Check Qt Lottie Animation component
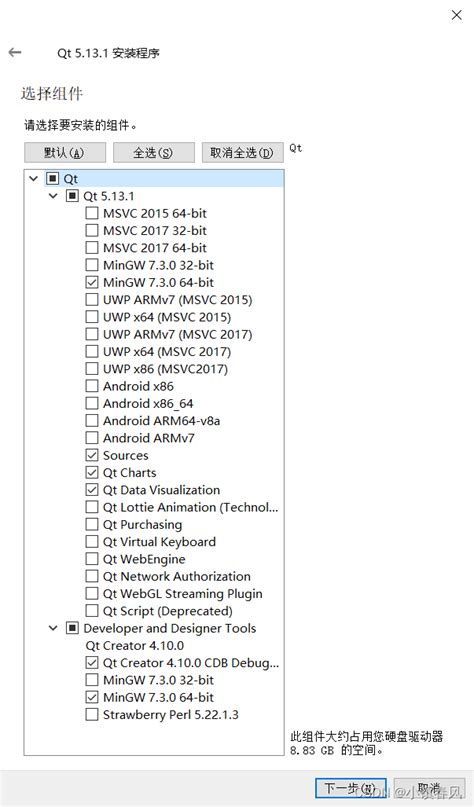Screen dimensions: 474x807 pos(92,507)
